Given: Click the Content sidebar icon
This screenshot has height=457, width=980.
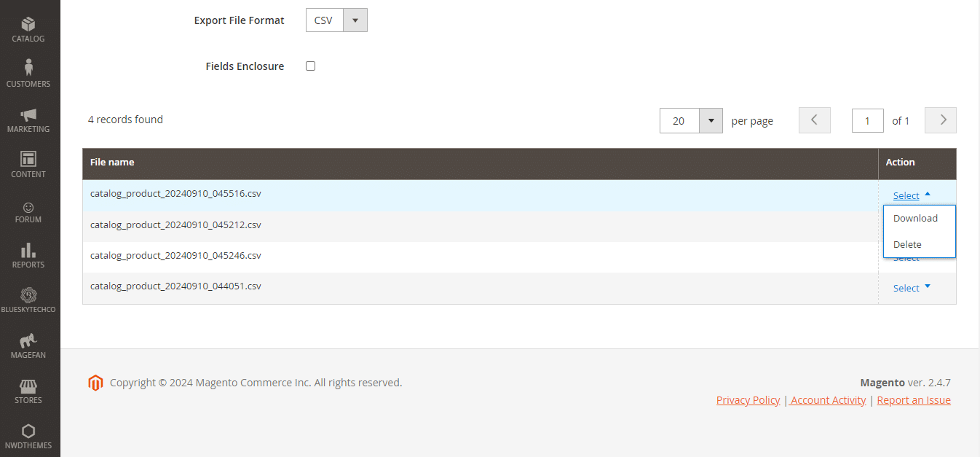Looking at the screenshot, I should 29,163.
